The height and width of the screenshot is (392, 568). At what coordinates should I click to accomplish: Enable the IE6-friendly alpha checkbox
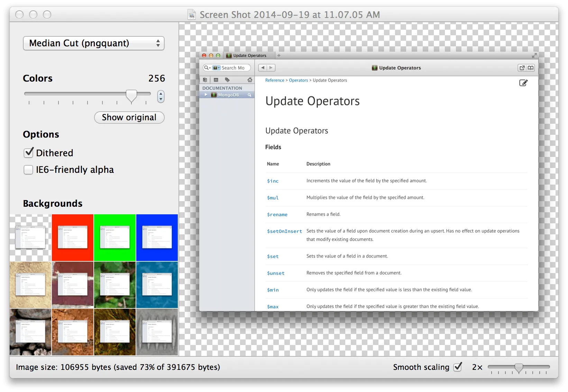pyautogui.click(x=28, y=170)
